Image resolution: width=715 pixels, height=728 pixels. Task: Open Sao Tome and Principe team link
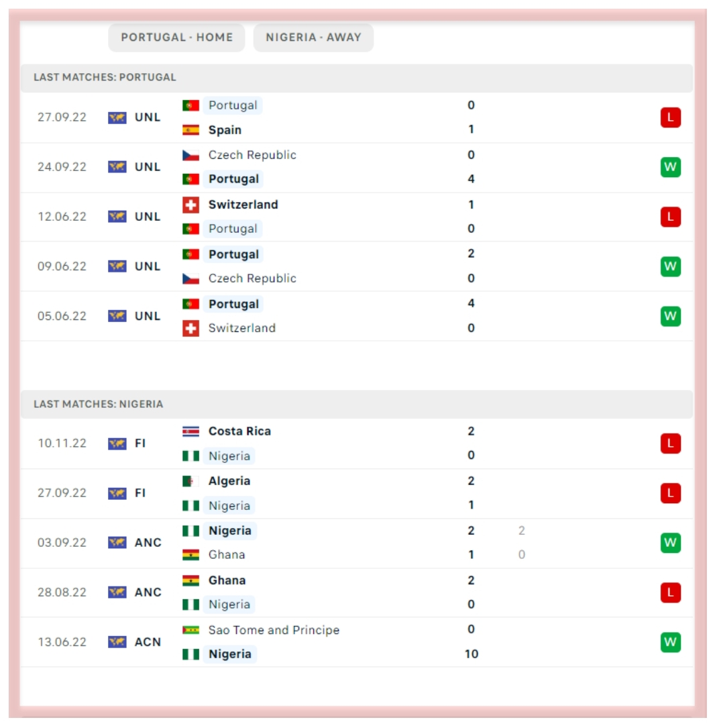[274, 630]
